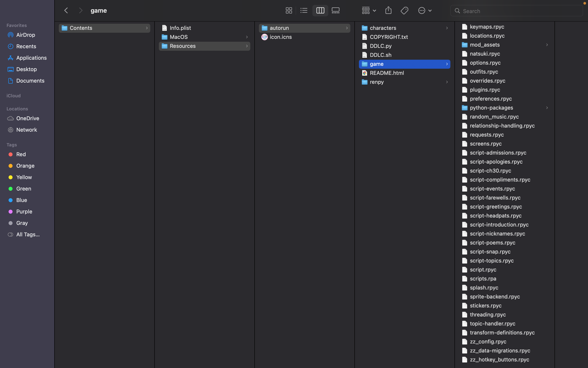Select script-poems.rpyc file
Image resolution: width=588 pixels, height=368 pixels.
[504, 243]
